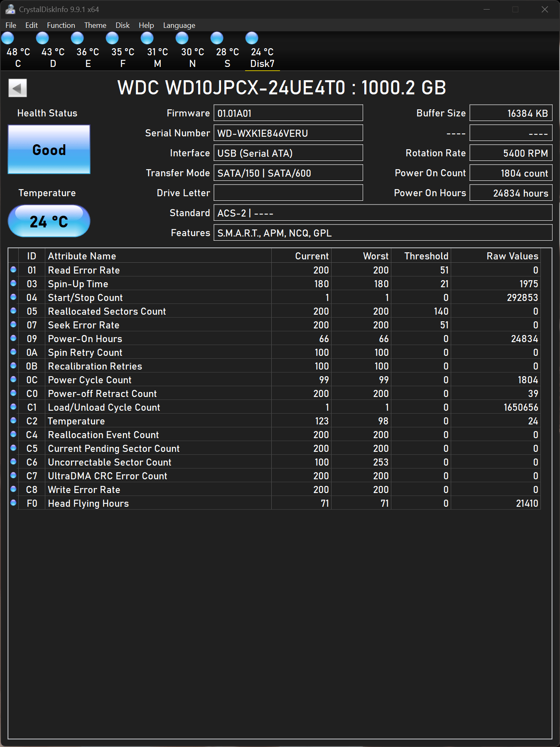Viewport: 560px width, 747px height.
Task: Click status dot for Load/Unload Cycle Count
Action: point(13,407)
